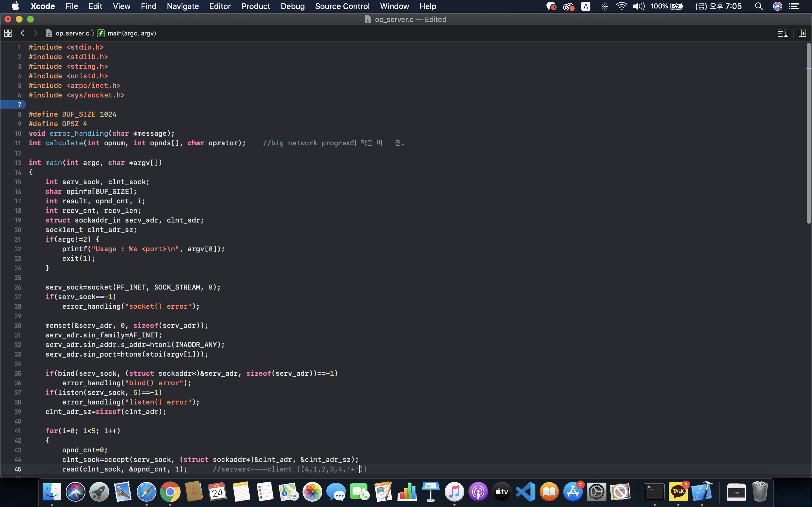This screenshot has width=812, height=507.
Task: Open KakaoTalk from the Dock
Action: pyautogui.click(x=678, y=492)
